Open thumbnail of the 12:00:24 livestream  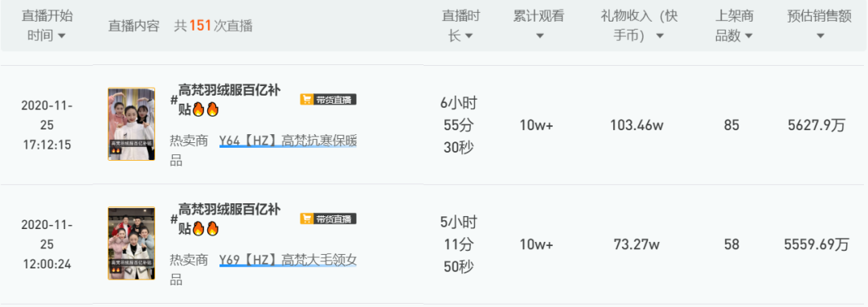(131, 244)
